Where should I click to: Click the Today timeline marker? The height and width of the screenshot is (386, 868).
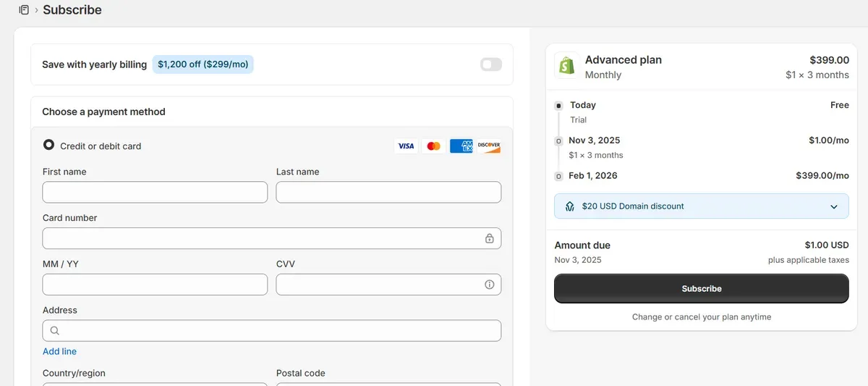pyautogui.click(x=558, y=105)
